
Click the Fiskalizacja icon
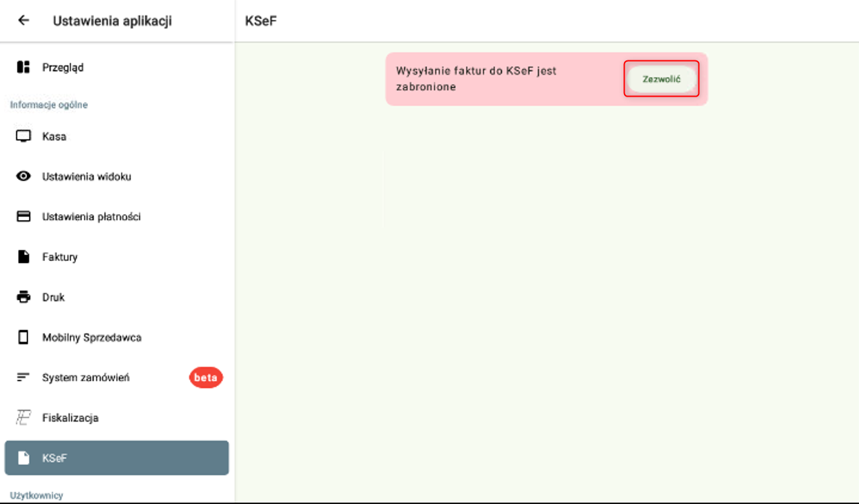[x=24, y=418]
